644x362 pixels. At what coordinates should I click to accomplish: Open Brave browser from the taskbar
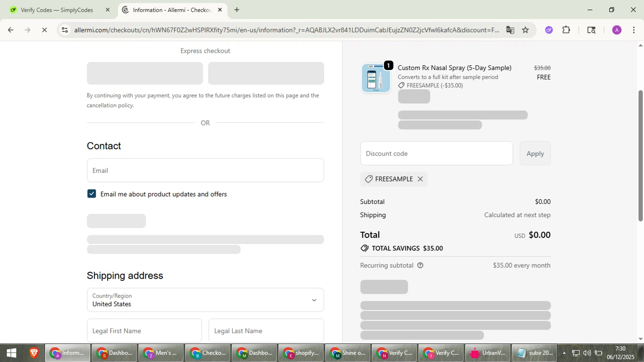pos(34,353)
